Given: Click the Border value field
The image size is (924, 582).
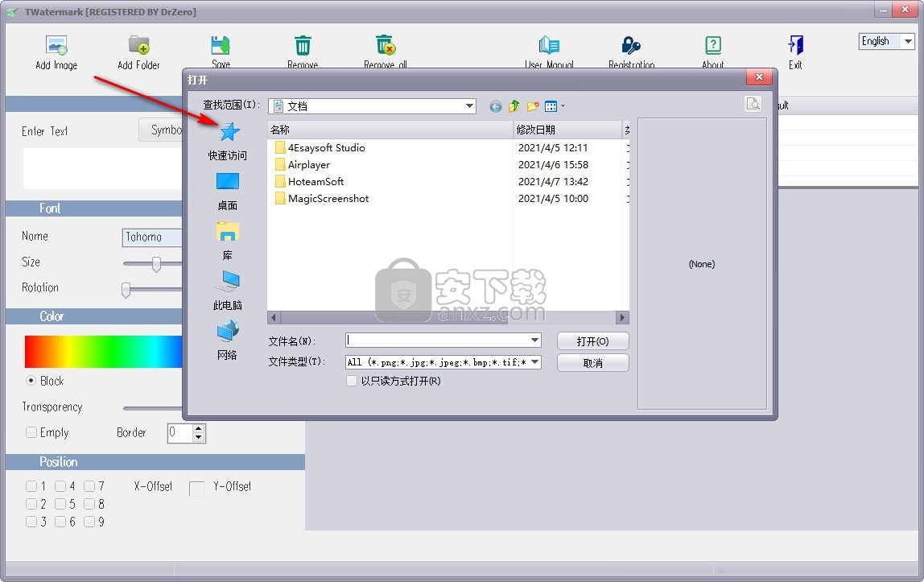Looking at the screenshot, I should point(180,433).
